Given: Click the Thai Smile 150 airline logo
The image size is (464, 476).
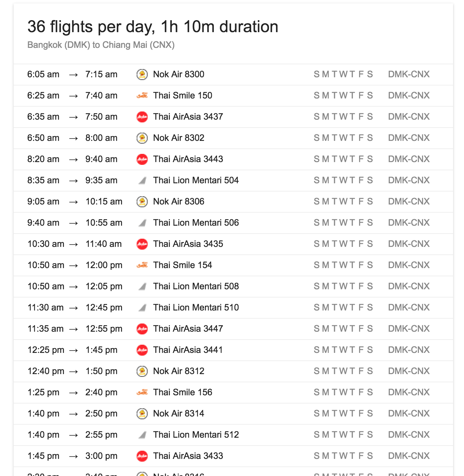Looking at the screenshot, I should 142,95.
